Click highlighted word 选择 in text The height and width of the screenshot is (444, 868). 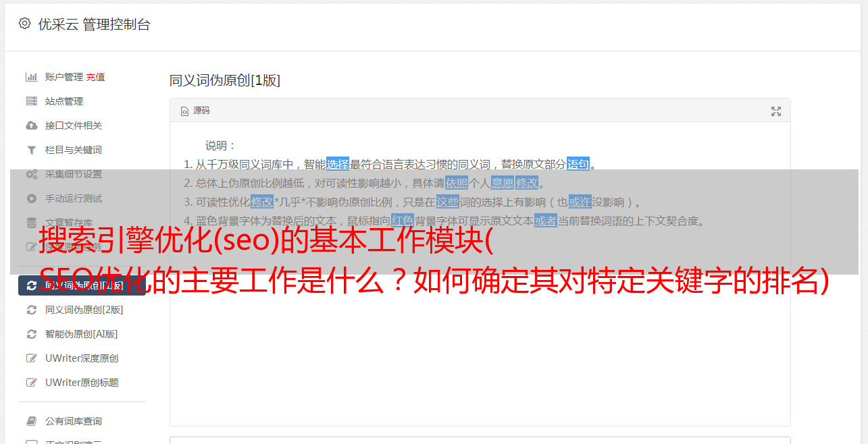coord(338,164)
